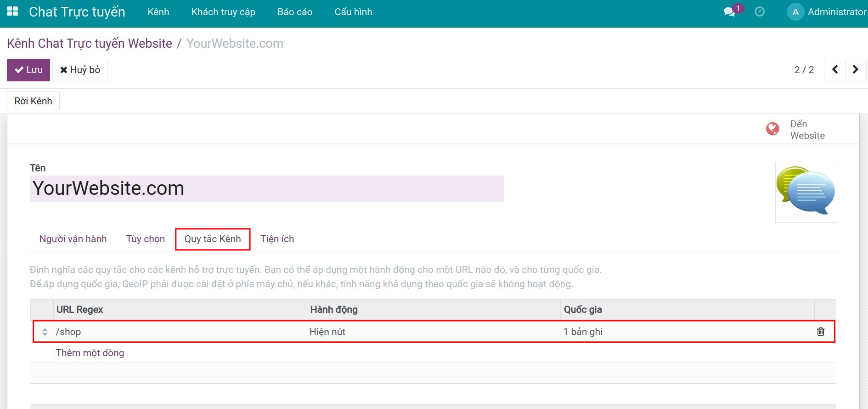Go to previous record arrow
868x409 pixels.
point(835,69)
